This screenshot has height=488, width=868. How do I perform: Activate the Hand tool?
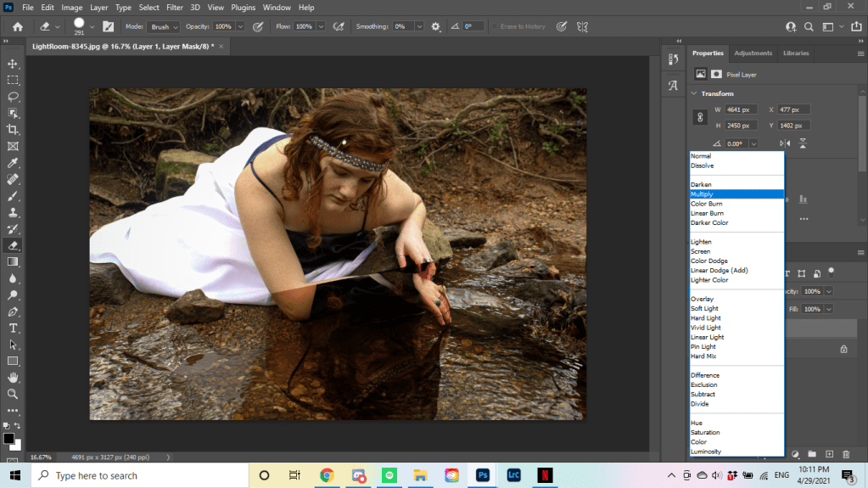tap(13, 377)
